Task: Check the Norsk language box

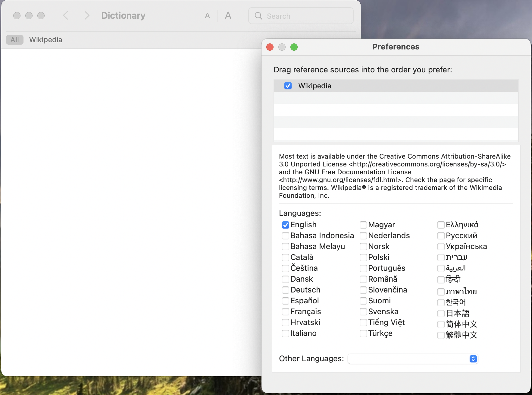Action: coord(363,247)
